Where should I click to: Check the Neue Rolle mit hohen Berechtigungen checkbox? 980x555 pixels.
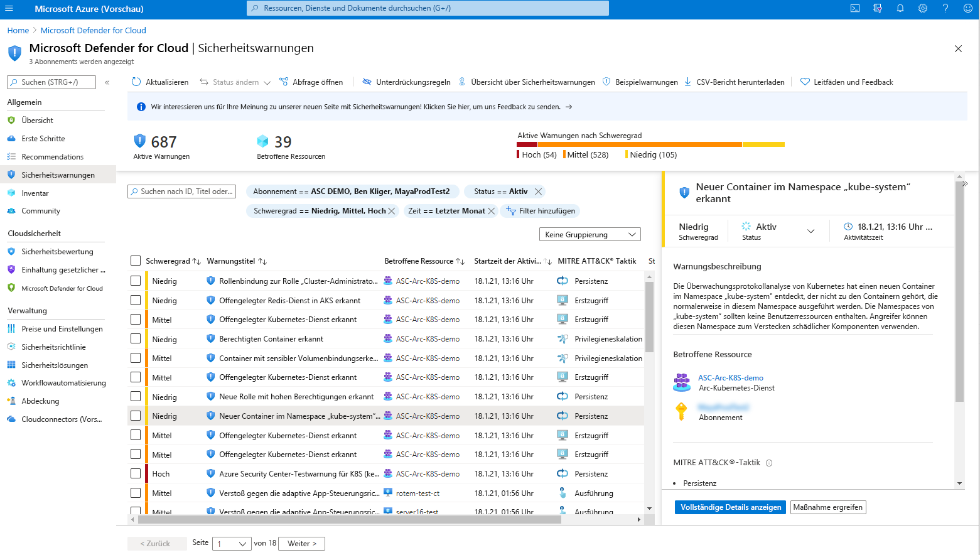[x=136, y=396]
